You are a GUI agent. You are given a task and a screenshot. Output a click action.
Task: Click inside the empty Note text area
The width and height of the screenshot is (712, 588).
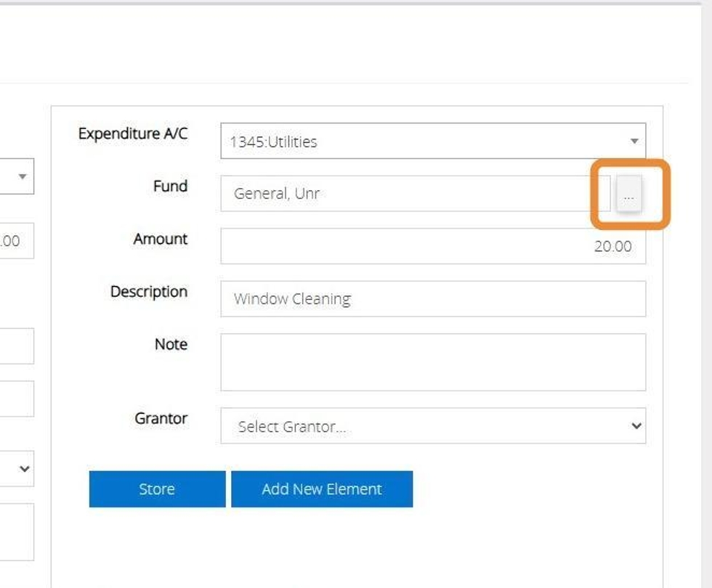coord(433,362)
